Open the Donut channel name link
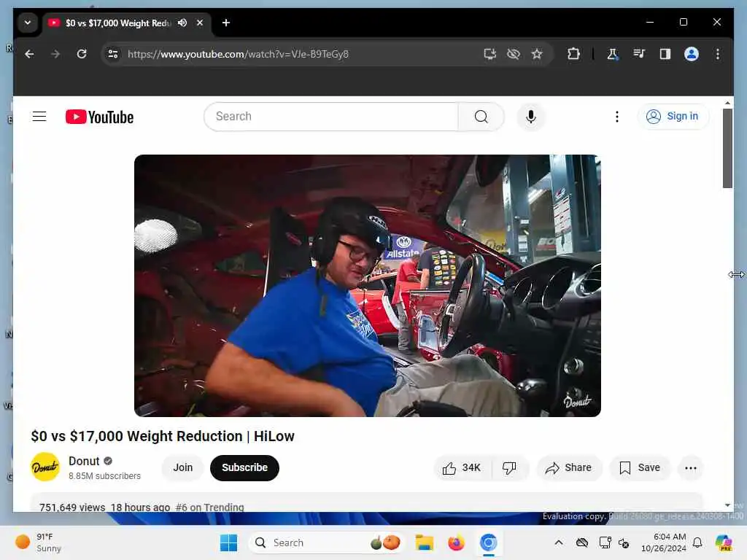This screenshot has width=747, height=560. point(84,461)
